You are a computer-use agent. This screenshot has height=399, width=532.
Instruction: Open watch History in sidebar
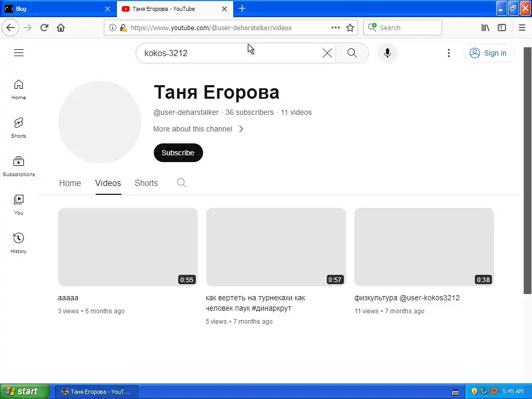[x=19, y=243]
